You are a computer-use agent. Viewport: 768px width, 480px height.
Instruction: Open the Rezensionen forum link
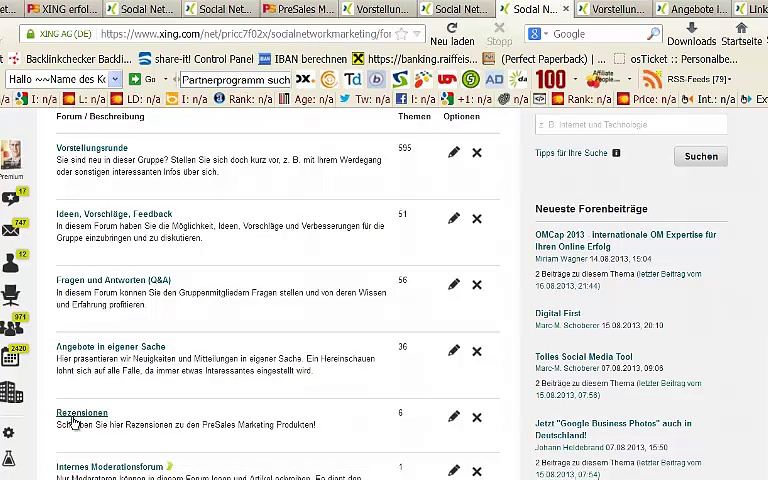tap(82, 412)
